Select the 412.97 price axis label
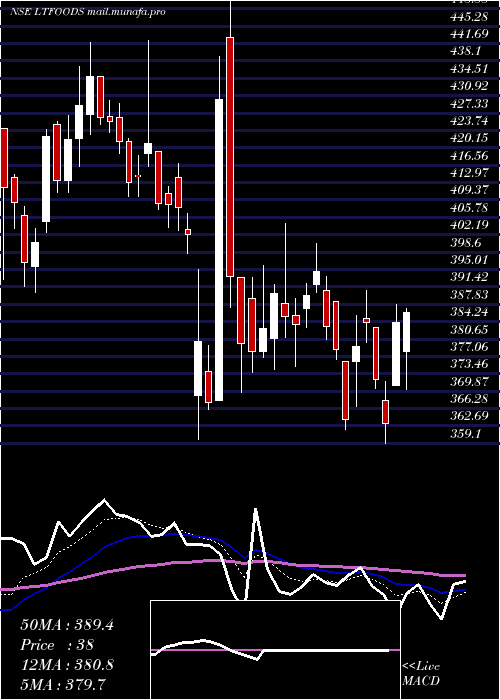 click(469, 173)
